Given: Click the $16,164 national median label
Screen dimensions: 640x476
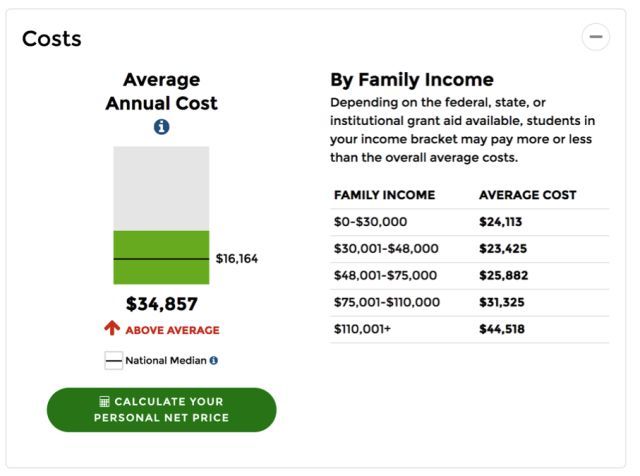Looking at the screenshot, I should tap(237, 259).
